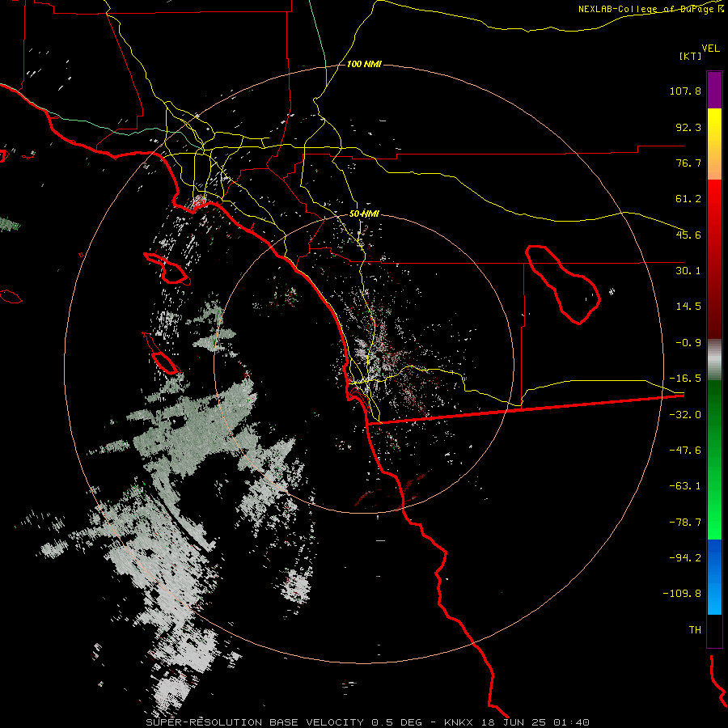The image size is (728, 728).
Task: Select the 107.8 scale value
Action: coord(685,91)
